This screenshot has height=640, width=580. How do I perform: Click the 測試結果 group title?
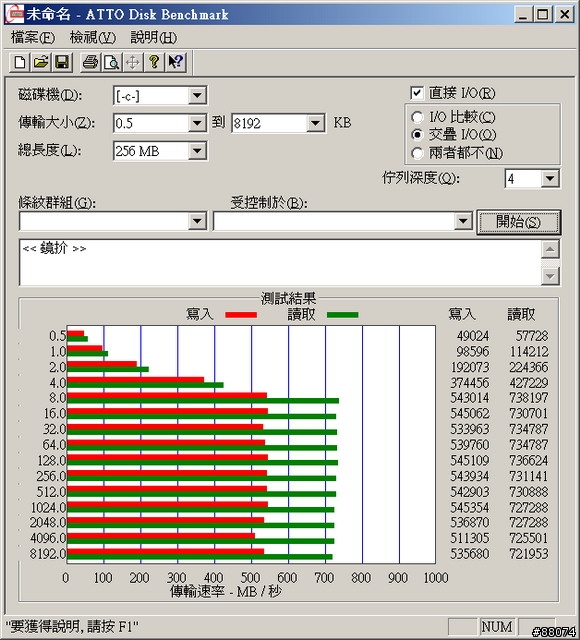288,298
